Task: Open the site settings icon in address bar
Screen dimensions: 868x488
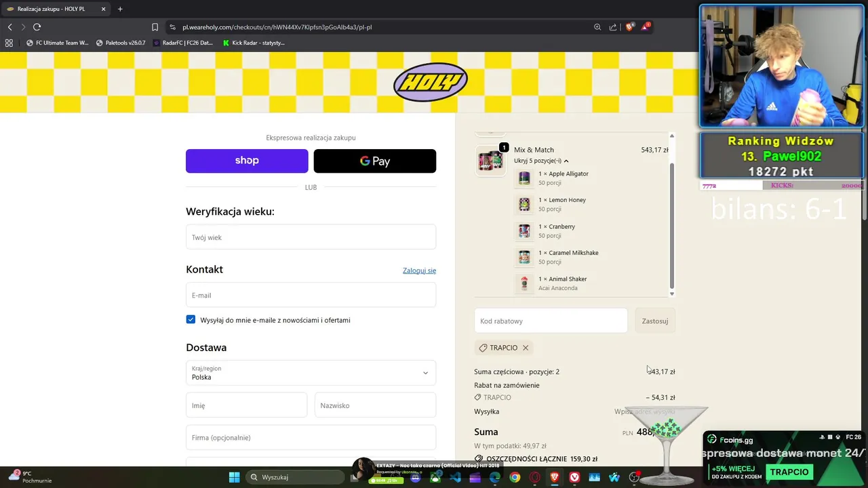Action: click(173, 27)
